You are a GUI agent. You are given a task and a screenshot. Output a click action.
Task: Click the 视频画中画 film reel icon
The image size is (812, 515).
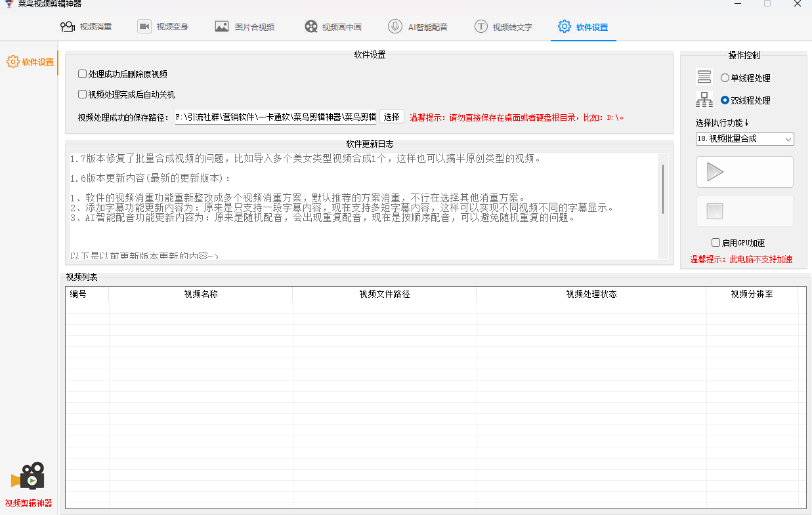310,27
